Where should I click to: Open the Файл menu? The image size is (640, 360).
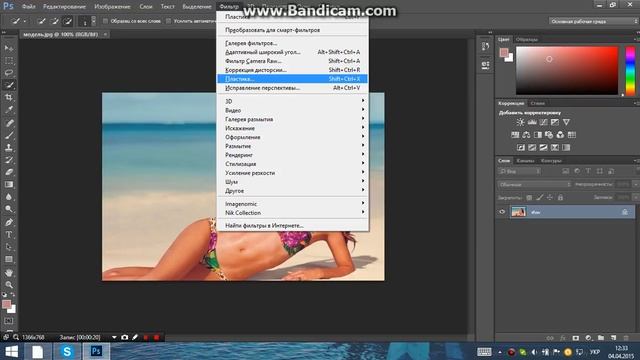point(28,7)
